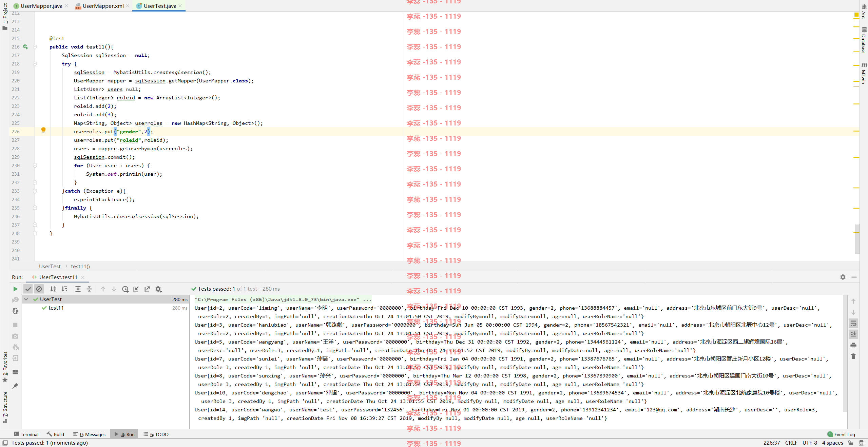
Task: Clear console with the trash icon
Action: click(x=853, y=356)
